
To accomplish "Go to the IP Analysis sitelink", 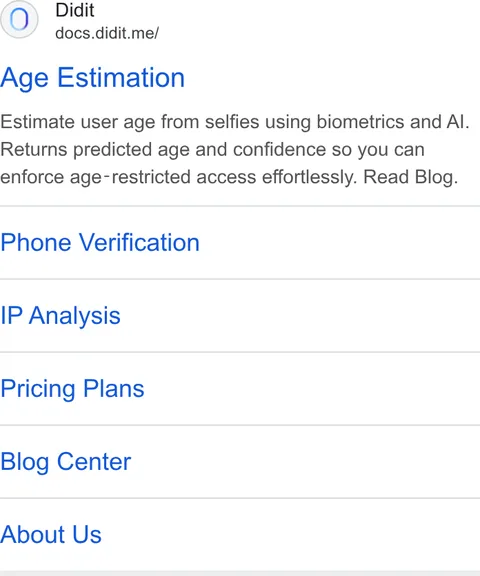I will point(60,316).
